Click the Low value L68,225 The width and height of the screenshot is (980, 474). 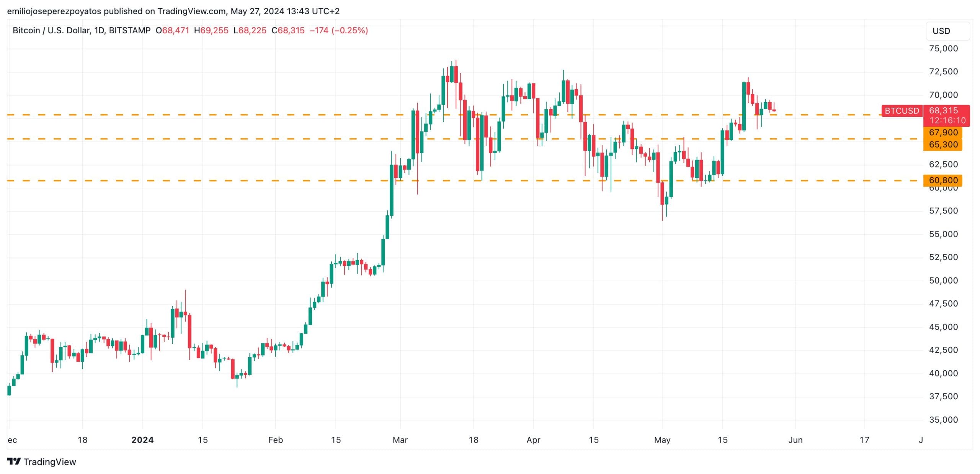click(250, 30)
